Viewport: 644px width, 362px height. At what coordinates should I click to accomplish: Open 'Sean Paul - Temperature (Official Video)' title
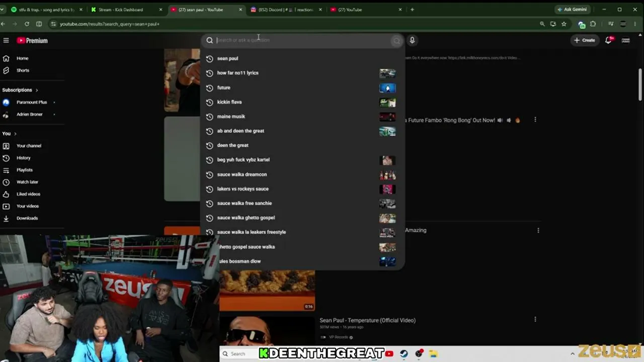coord(367,320)
